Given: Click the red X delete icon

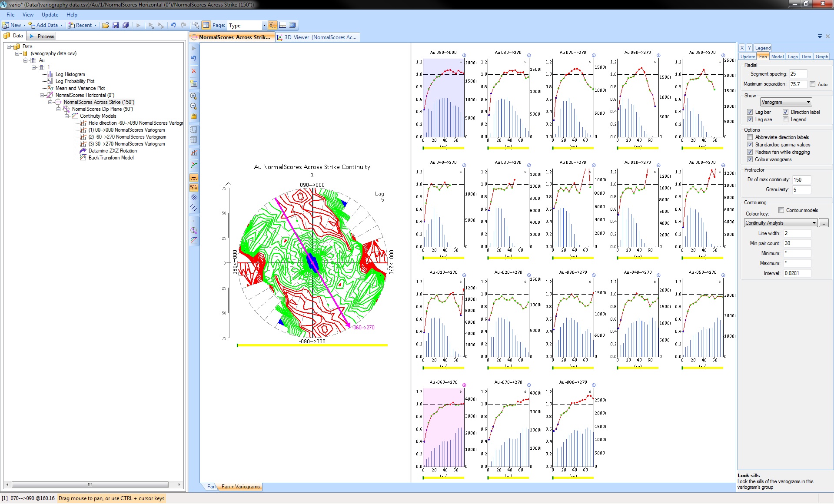Looking at the screenshot, I should click(x=194, y=71).
